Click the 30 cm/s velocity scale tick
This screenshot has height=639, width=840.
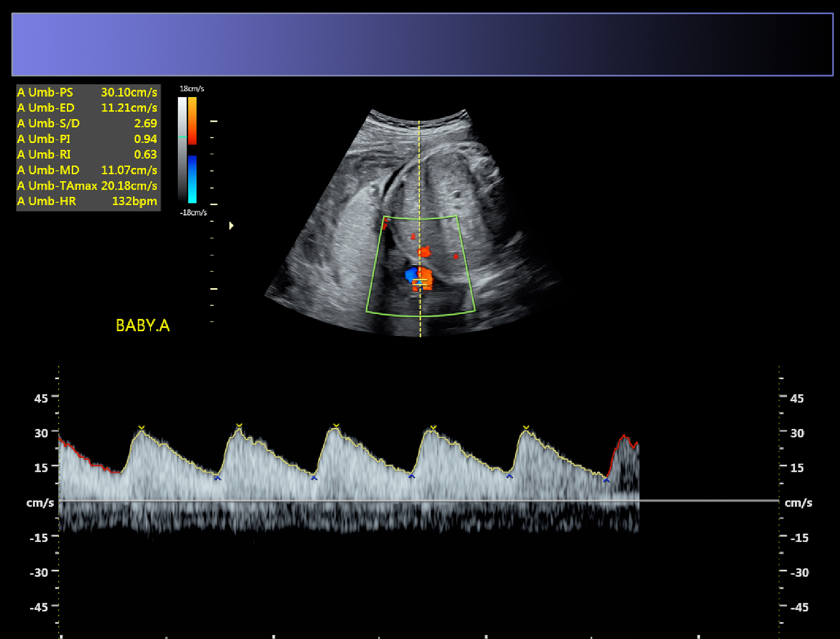coord(41,433)
